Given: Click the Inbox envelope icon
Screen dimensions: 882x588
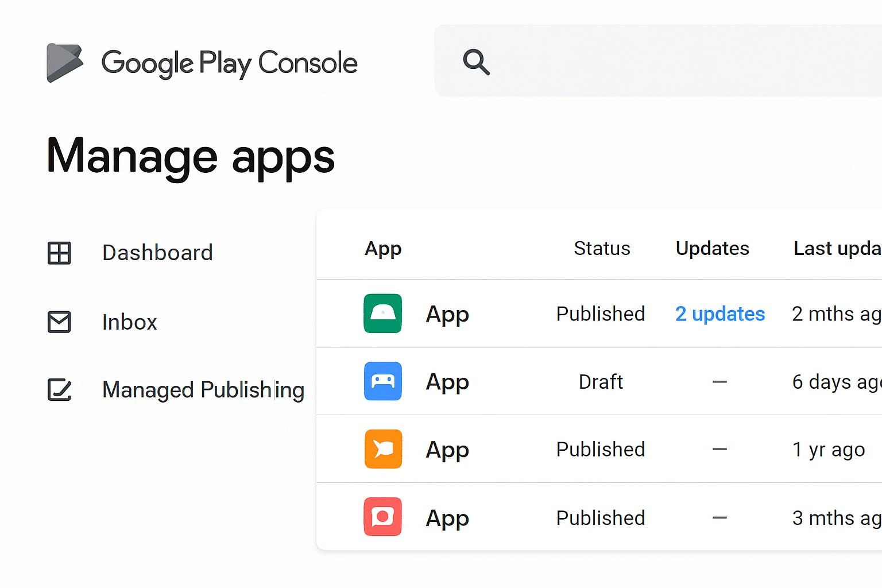Looking at the screenshot, I should (x=59, y=322).
